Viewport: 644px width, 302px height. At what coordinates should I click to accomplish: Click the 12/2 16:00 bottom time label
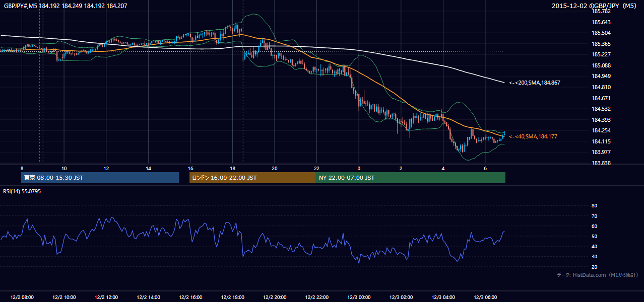pos(190,297)
